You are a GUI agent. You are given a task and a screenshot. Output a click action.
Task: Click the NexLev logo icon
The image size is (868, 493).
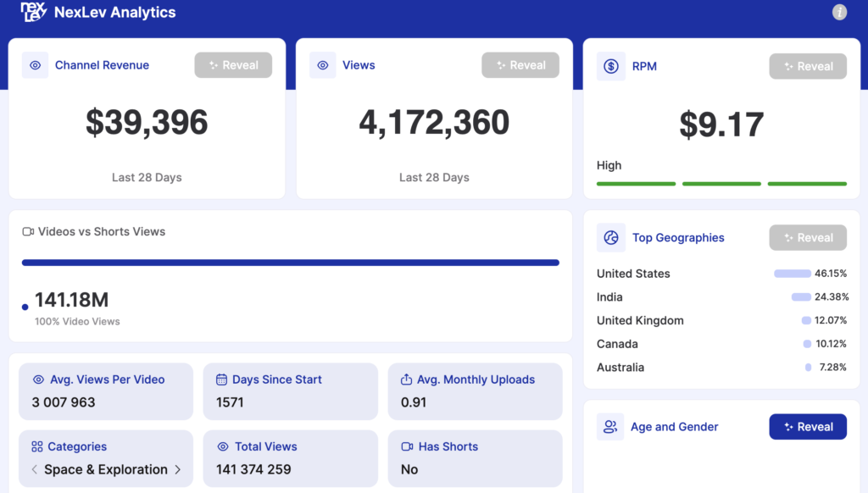(33, 12)
